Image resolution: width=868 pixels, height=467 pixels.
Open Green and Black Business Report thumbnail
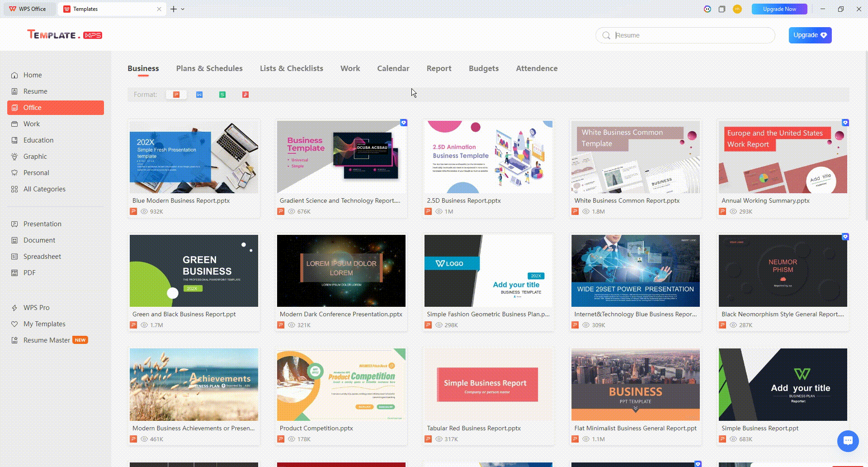coord(194,271)
